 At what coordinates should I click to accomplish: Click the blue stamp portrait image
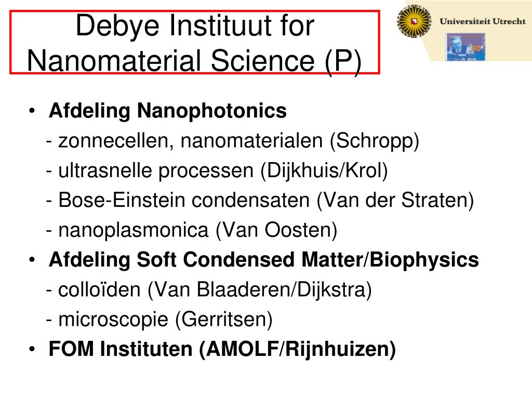coord(465,47)
